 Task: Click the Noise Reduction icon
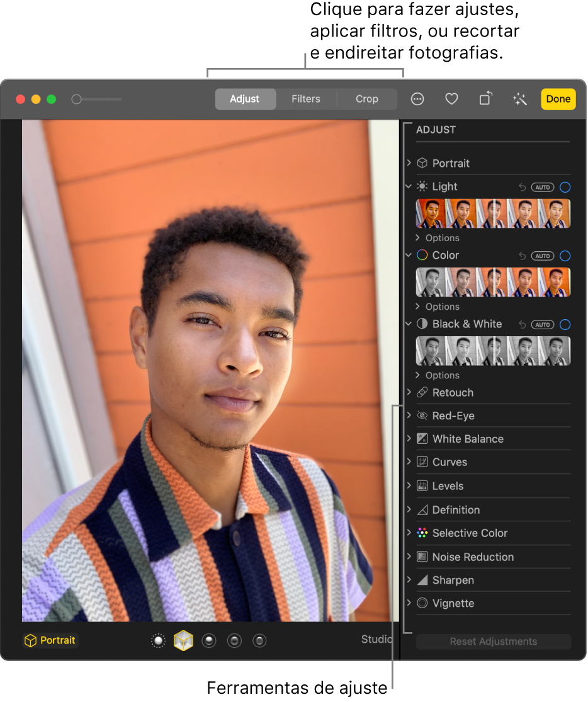pos(422,557)
